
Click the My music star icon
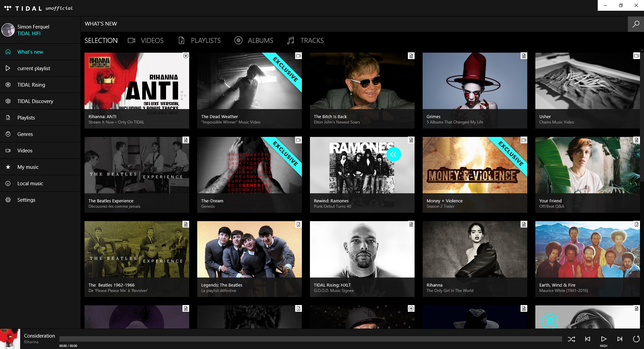(8, 167)
